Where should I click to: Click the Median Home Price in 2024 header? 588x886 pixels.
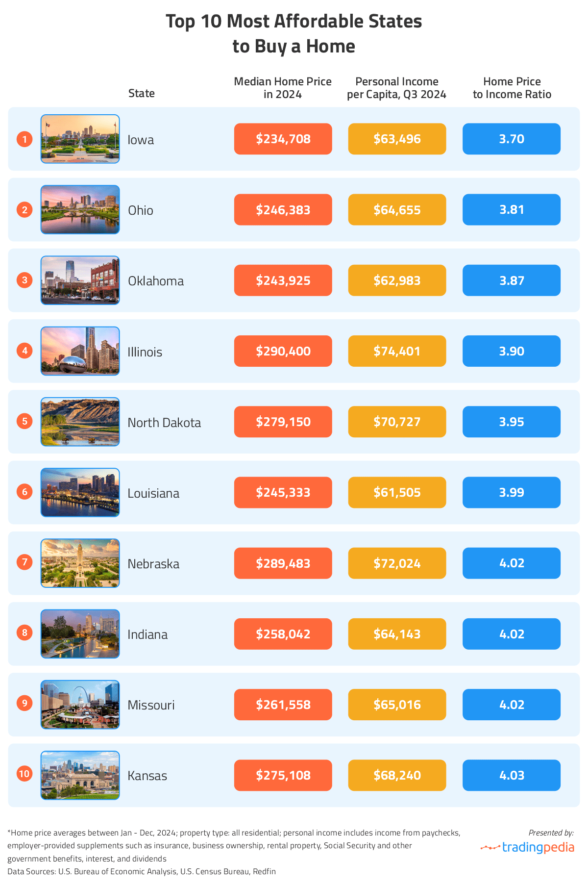coord(283,88)
